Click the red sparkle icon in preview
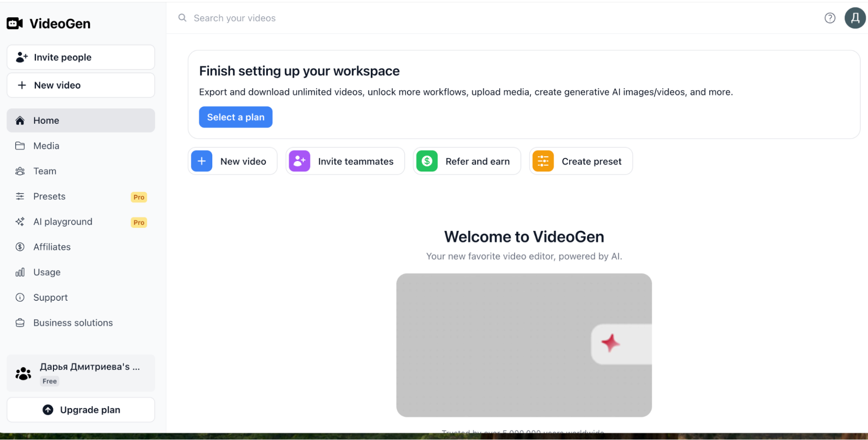 coord(611,343)
